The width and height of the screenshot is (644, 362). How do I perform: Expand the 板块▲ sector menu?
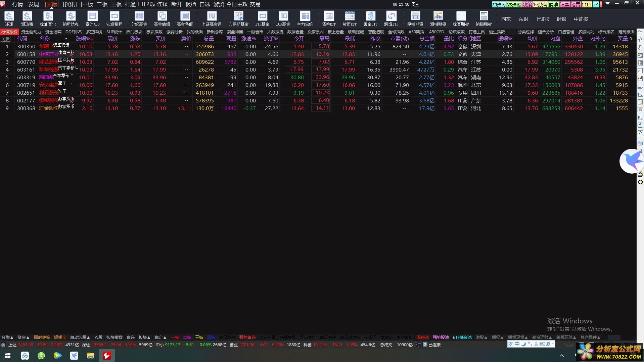click(144, 337)
